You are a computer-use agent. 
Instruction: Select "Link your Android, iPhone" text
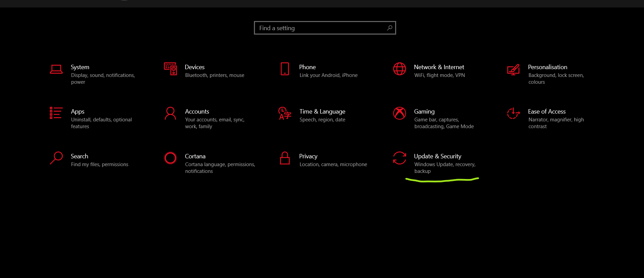point(328,75)
